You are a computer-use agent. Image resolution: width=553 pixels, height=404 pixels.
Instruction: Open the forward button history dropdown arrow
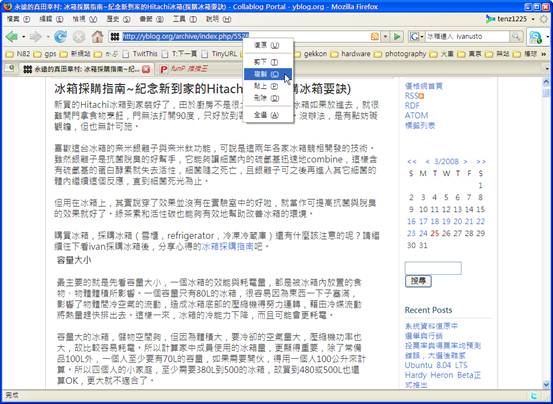[x=47, y=37]
